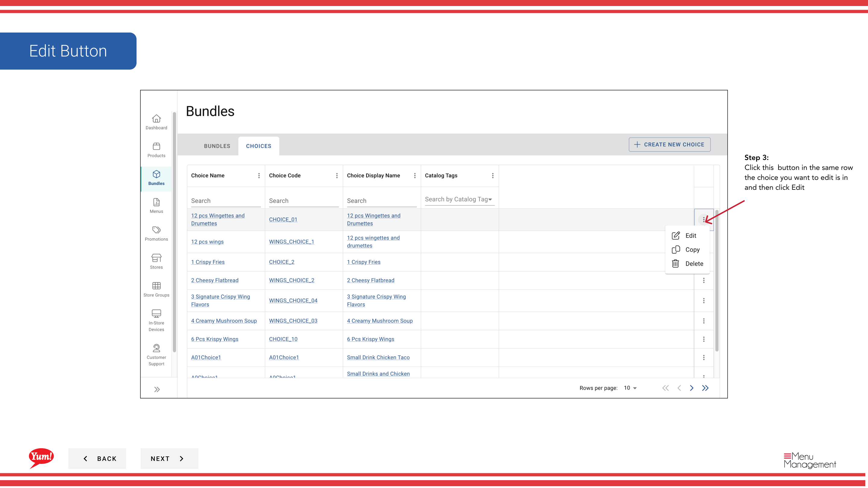Open the 2 Cheesy Flatbread display name link
The height and width of the screenshot is (488, 868).
coord(370,280)
